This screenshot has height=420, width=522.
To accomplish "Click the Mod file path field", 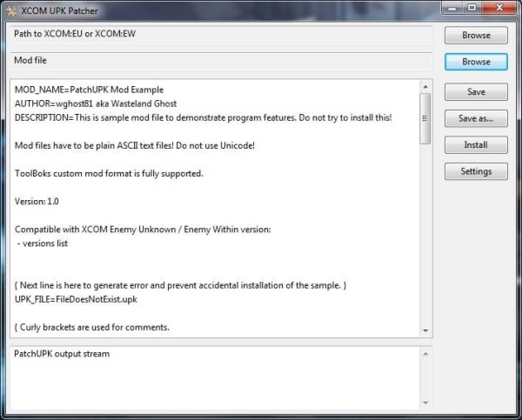I will click(x=220, y=62).
